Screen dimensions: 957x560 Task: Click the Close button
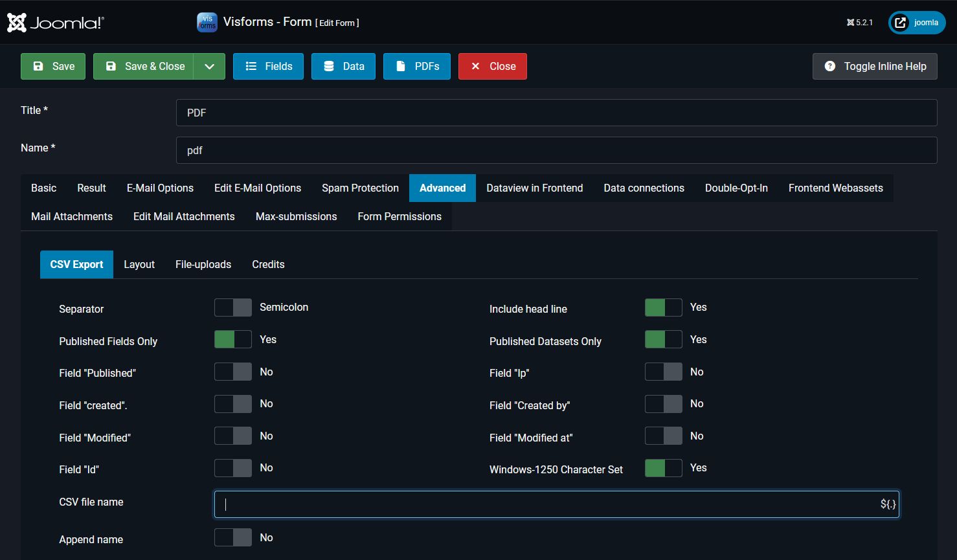click(x=492, y=66)
